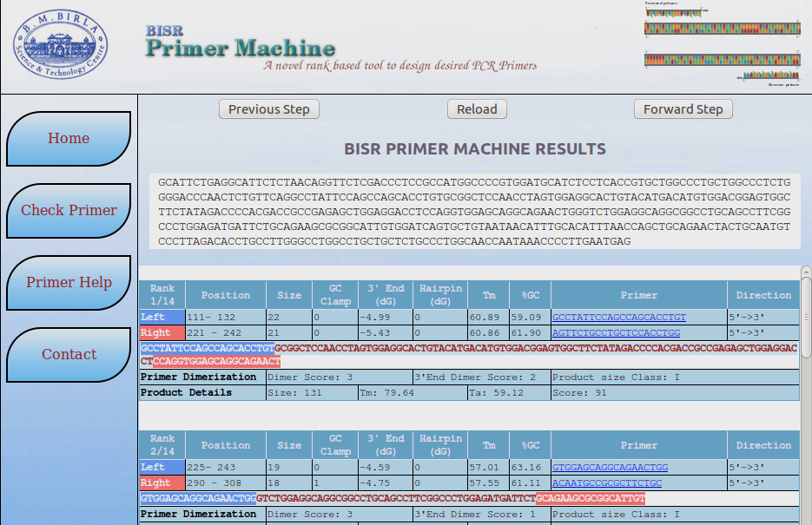Screen dimensions: 812x525
Task: Click Tm value 60.86
Action: click(x=488, y=332)
